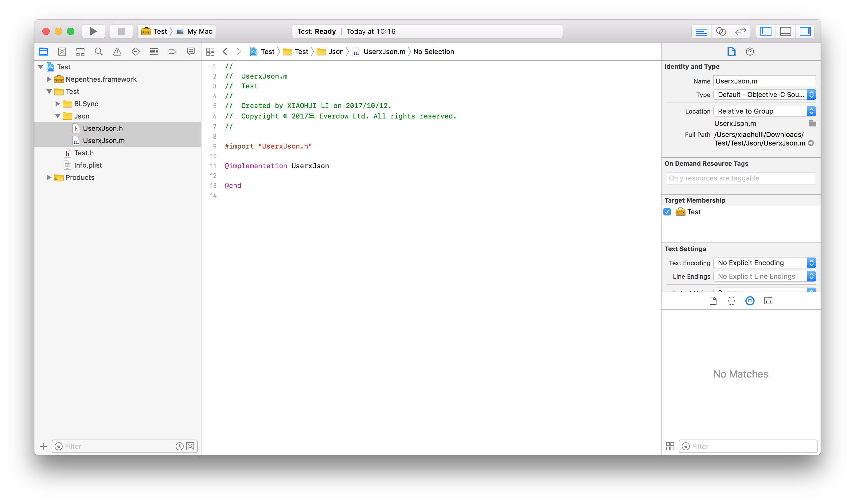The image size is (855, 504).
Task: Choose the My Mac destination
Action: tap(195, 31)
